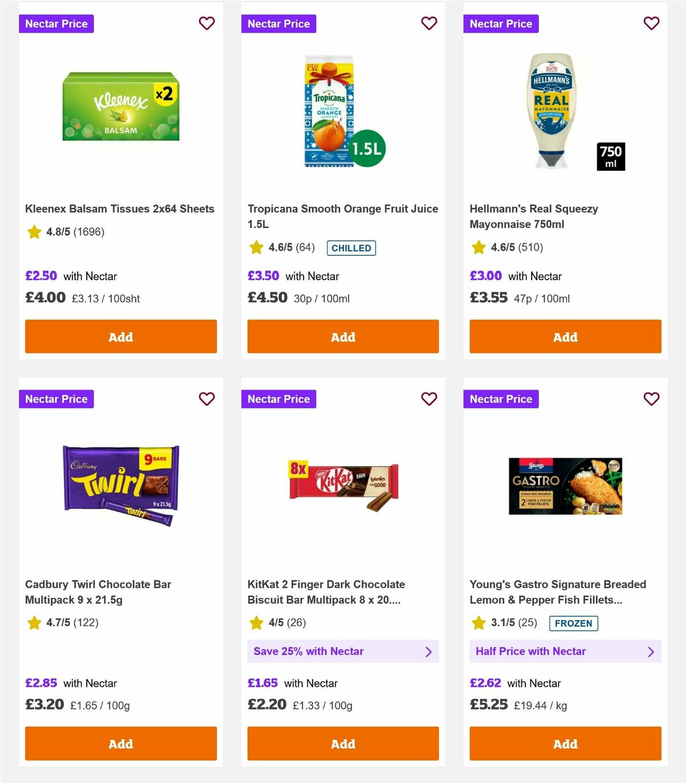The width and height of the screenshot is (686, 784).
Task: Add Tropicana Smooth Orange Juice to basket
Action: pyautogui.click(x=342, y=337)
